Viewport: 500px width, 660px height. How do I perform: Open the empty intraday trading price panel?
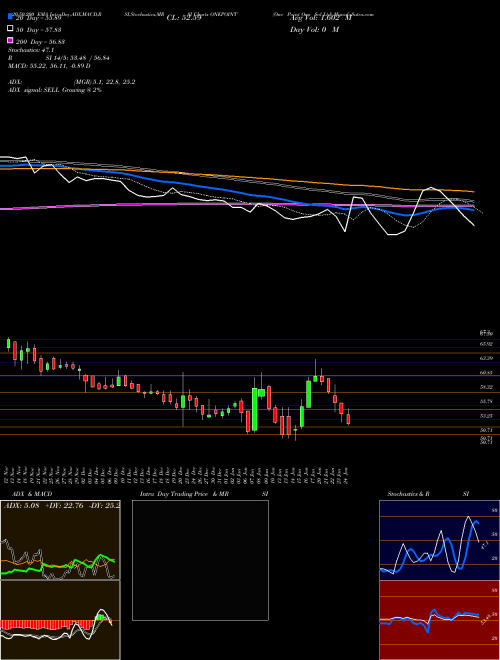point(200,560)
